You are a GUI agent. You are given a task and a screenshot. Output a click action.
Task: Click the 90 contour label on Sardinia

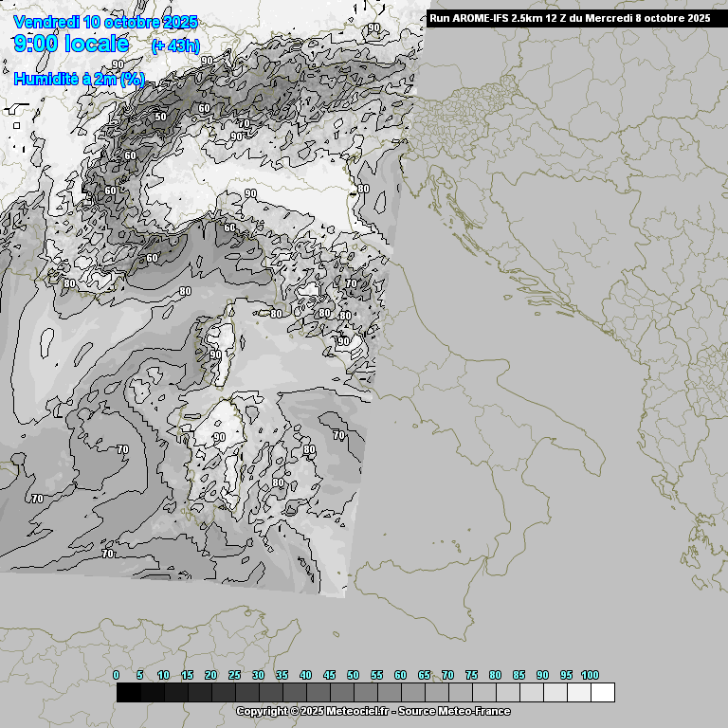click(x=219, y=437)
